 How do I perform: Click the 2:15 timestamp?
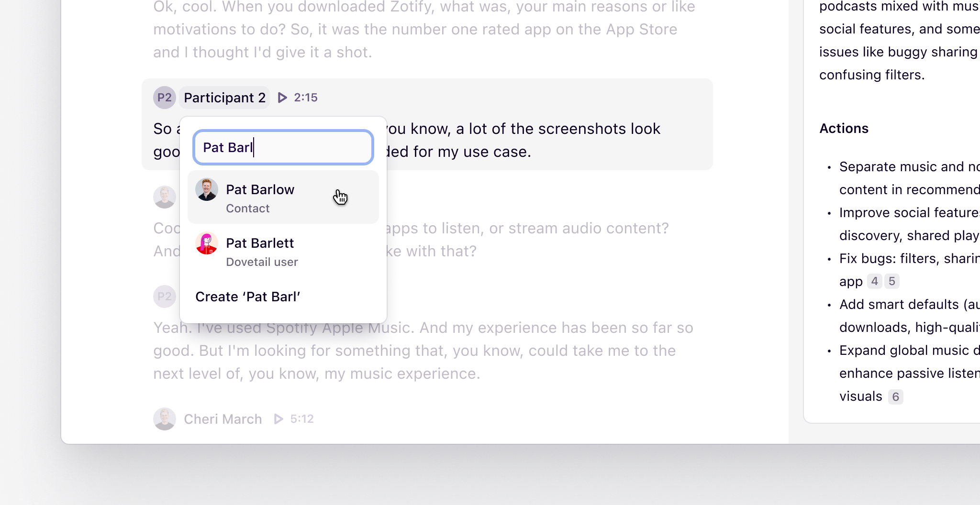pos(306,98)
